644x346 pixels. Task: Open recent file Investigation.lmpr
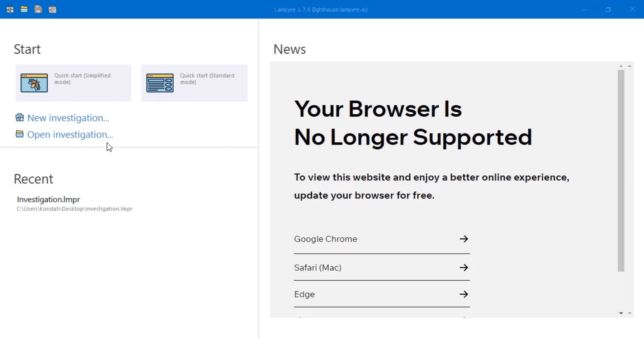coord(74,204)
